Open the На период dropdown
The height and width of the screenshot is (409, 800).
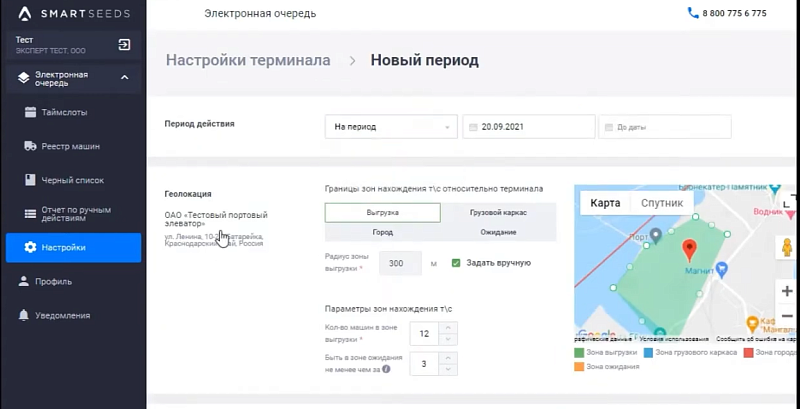point(391,127)
